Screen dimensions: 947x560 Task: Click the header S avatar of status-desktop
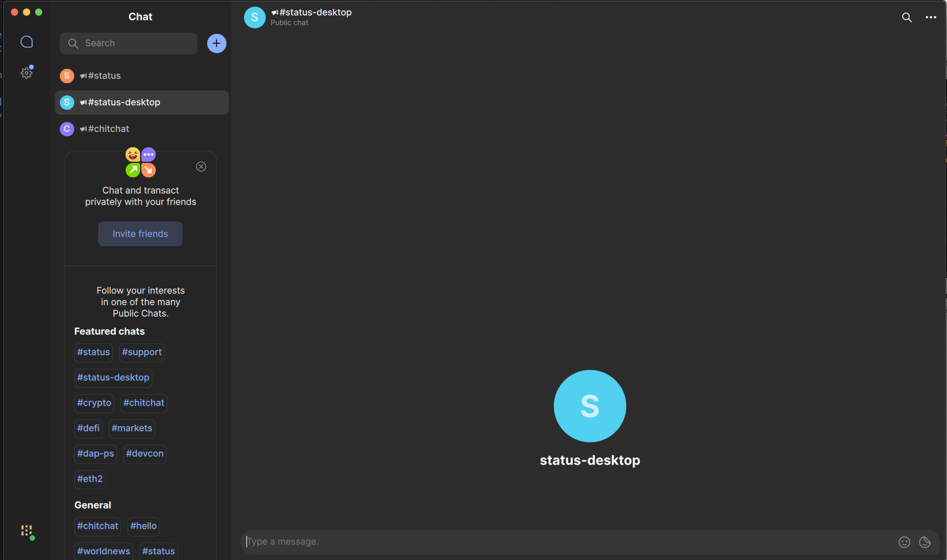(x=255, y=17)
